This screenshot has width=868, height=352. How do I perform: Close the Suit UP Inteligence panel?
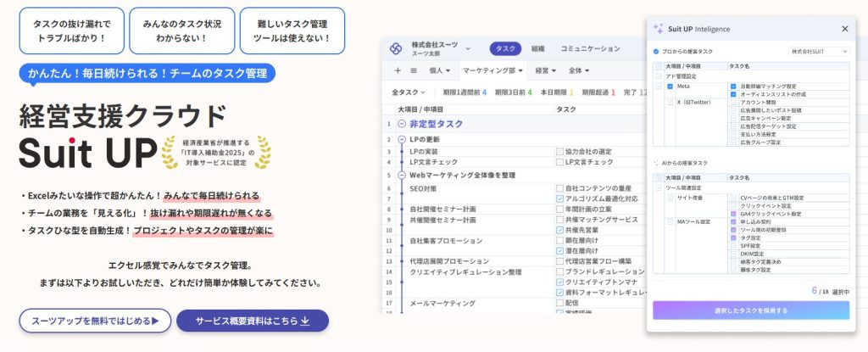(845, 29)
